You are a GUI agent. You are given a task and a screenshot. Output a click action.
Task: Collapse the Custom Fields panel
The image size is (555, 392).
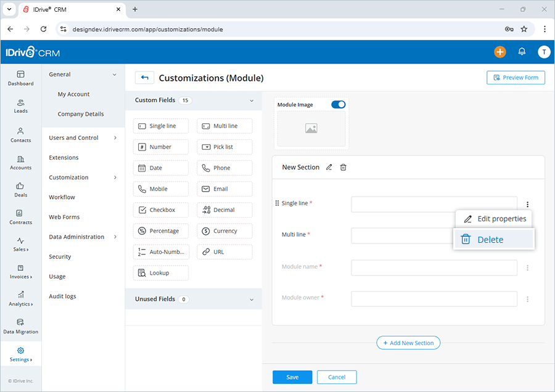[x=252, y=100]
